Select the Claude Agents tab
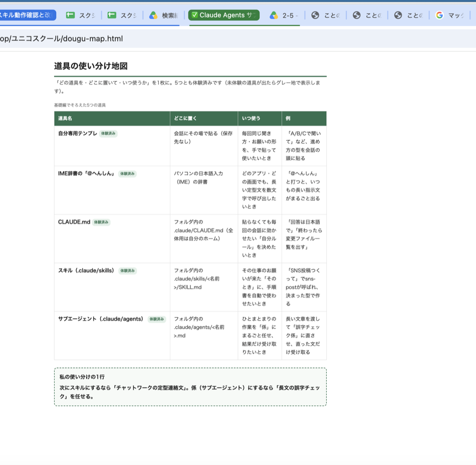Screen dimensions: 476x465 224,15
